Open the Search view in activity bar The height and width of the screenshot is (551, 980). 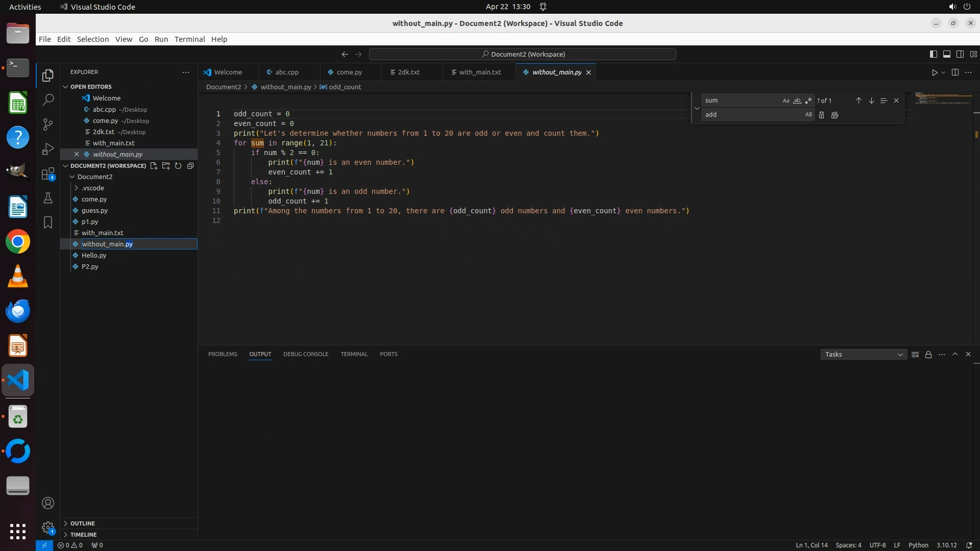(x=48, y=100)
